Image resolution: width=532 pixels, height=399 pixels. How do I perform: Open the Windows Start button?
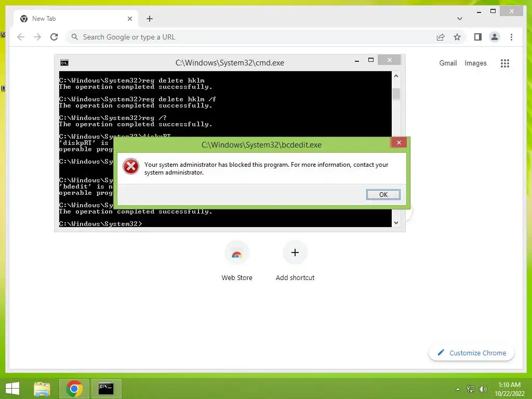tap(12, 389)
